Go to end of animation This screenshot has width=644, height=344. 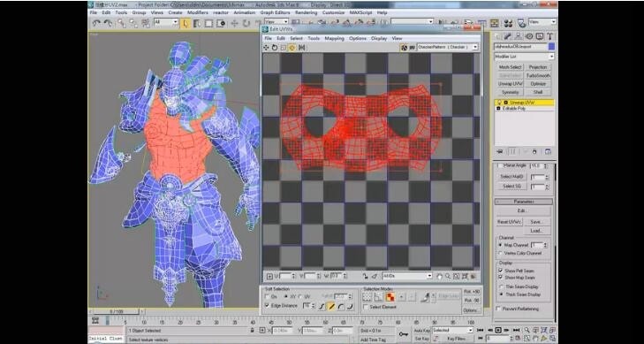[x=516, y=330]
